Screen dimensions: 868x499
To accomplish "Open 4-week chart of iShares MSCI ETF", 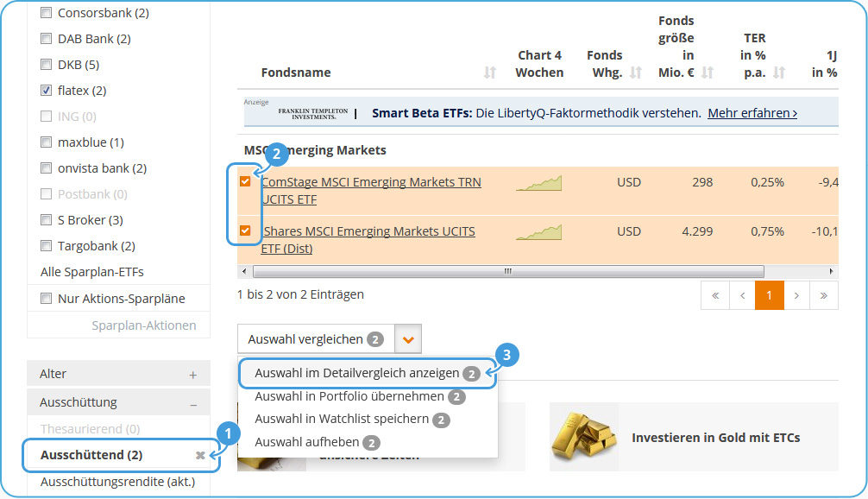I will coord(538,232).
